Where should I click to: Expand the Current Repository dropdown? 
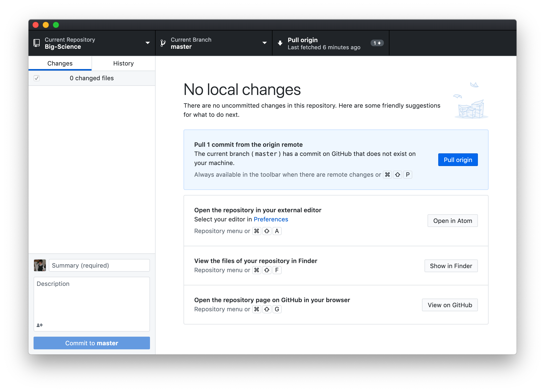(91, 43)
